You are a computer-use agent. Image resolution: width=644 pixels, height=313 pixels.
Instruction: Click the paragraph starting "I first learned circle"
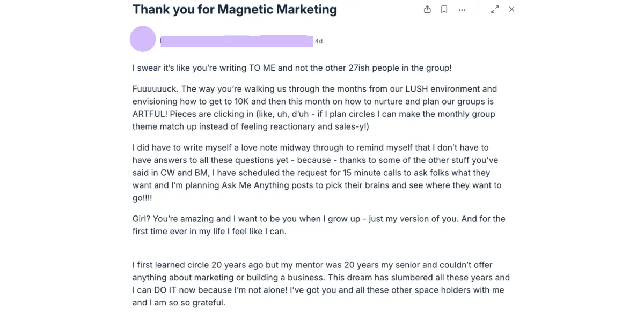tap(321, 284)
